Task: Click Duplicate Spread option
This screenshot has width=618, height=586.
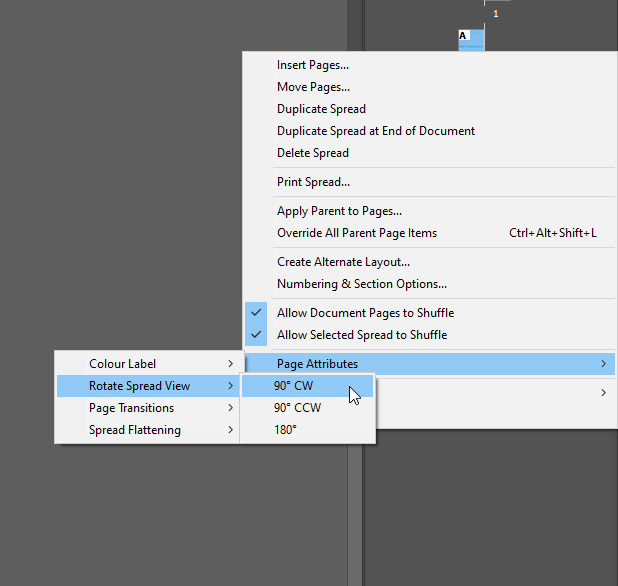Action: click(321, 109)
